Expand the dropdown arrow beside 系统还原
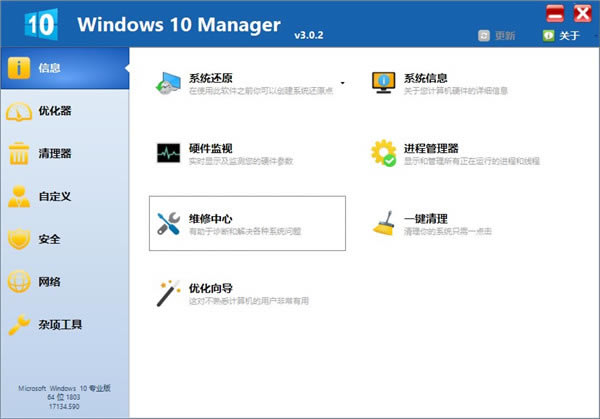Image resolution: width=600 pixels, height=419 pixels. (x=343, y=83)
